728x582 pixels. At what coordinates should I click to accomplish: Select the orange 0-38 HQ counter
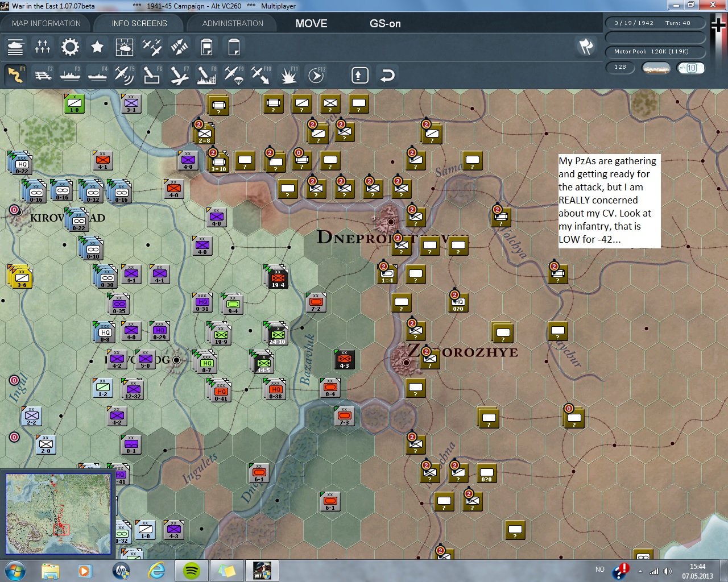pos(276,390)
